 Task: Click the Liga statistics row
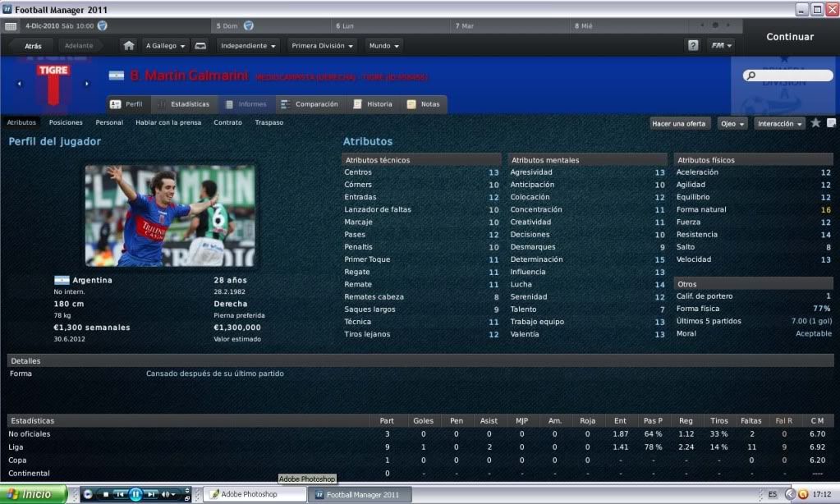pos(420,447)
